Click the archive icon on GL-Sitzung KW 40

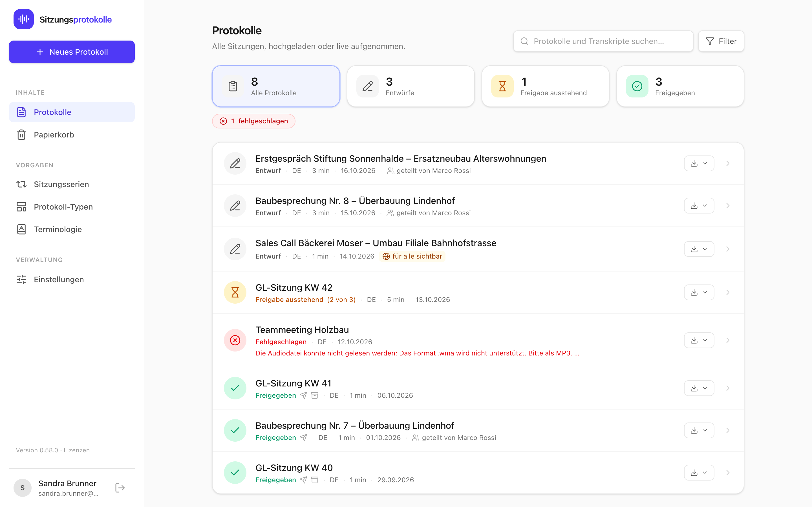[x=314, y=480]
